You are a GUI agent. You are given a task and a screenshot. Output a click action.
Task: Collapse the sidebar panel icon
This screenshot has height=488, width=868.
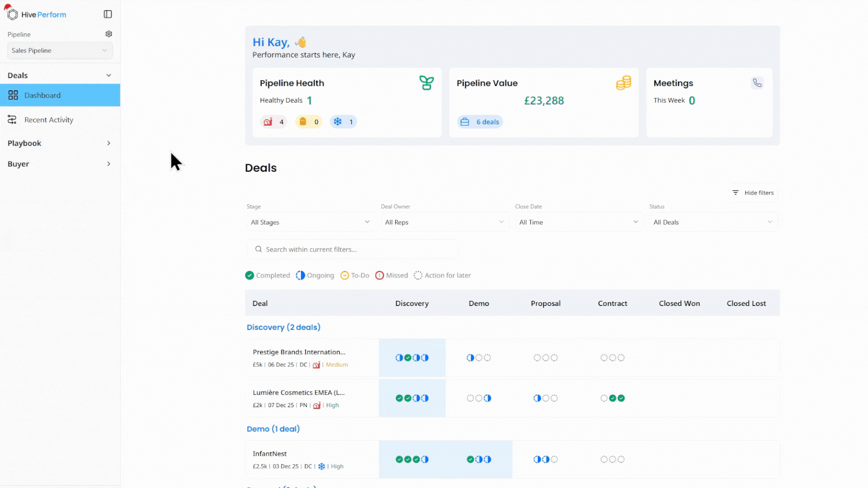pyautogui.click(x=108, y=14)
